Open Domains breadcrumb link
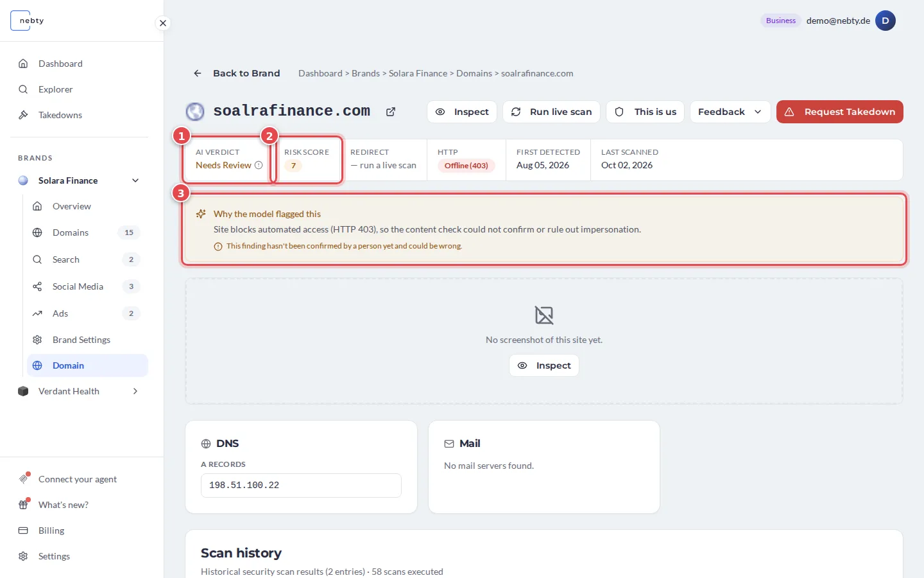 (474, 73)
